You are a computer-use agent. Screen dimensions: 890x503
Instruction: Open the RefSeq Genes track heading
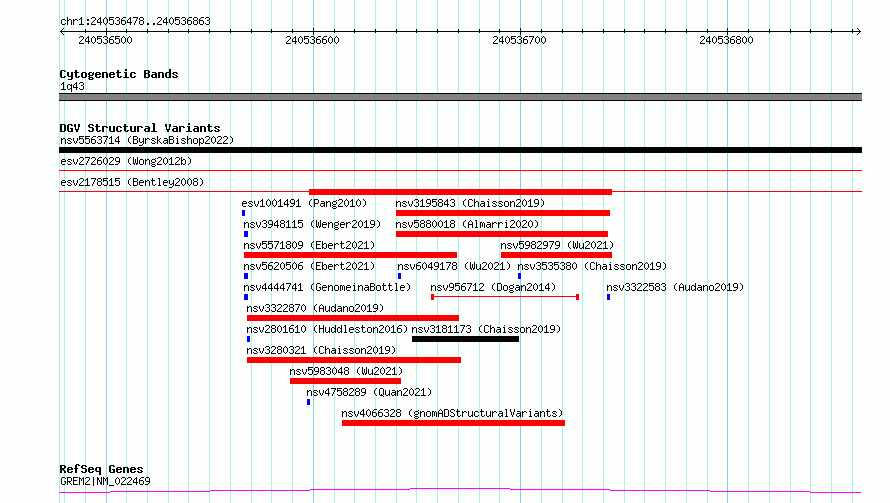tap(102, 469)
